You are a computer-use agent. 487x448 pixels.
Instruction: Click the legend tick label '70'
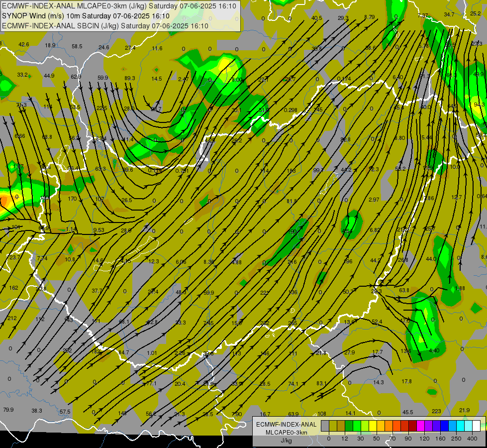(x=392, y=439)
